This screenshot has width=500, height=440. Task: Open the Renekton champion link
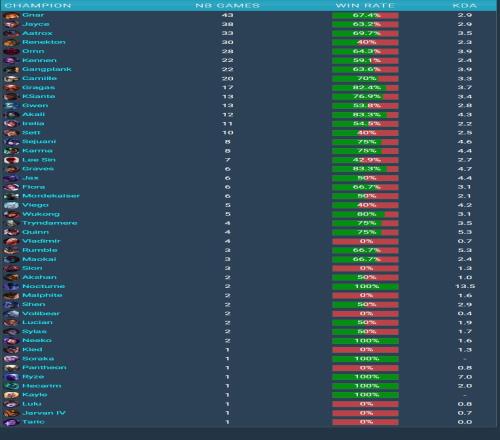44,42
